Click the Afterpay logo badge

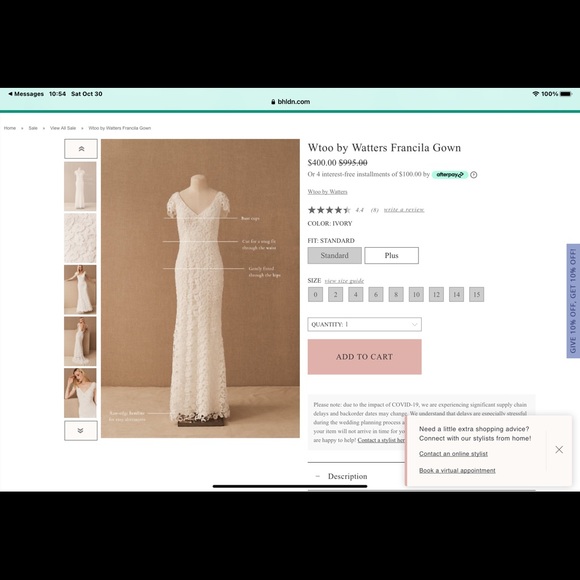coord(450,175)
